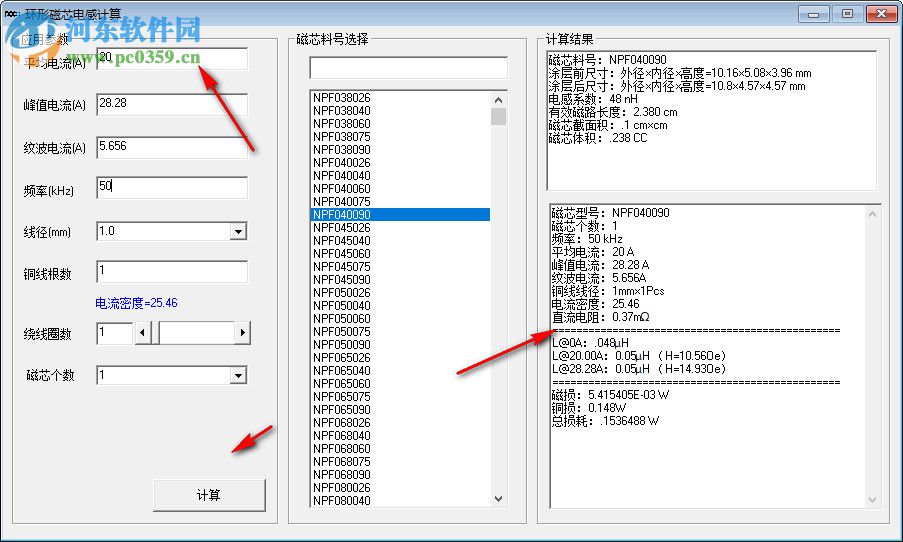Select NPF065060 in the list

coord(400,384)
